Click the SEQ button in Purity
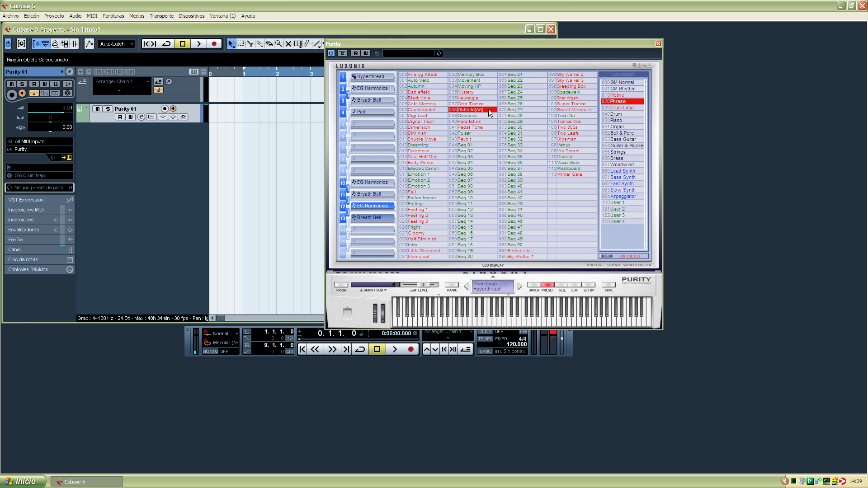 [x=561, y=285]
